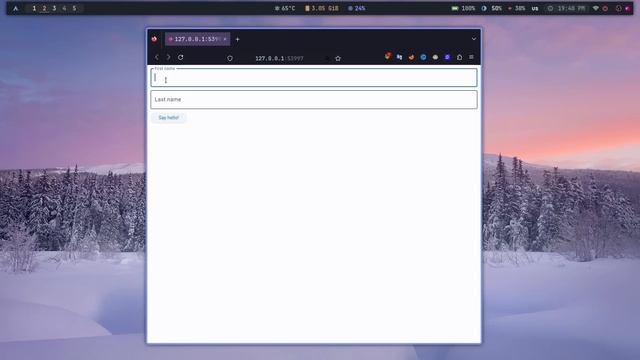The image size is (640, 360).
Task: Switch to workspace 4 in top bar
Action: click(x=64, y=8)
